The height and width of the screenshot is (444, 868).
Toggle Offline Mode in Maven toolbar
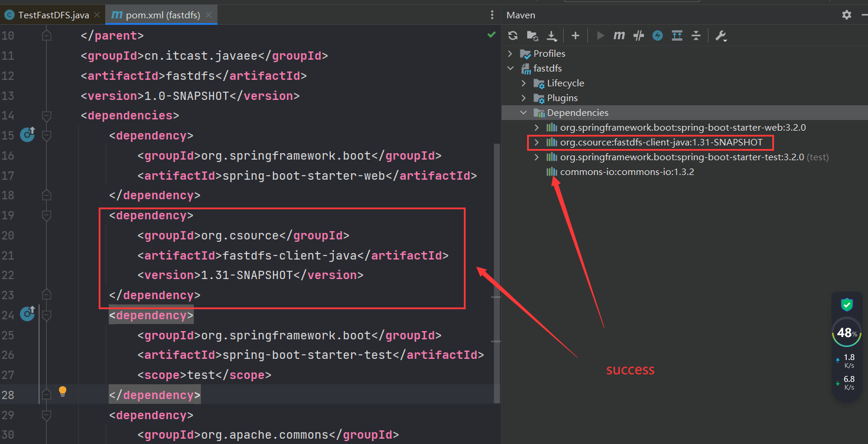pos(638,35)
